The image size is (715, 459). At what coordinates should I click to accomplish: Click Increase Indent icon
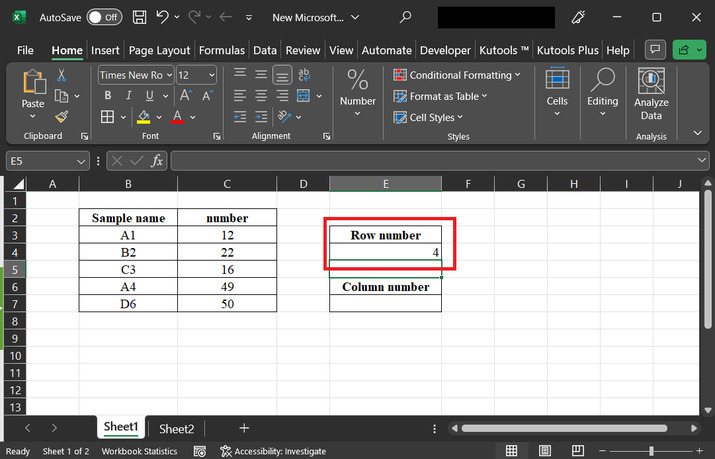point(261,117)
